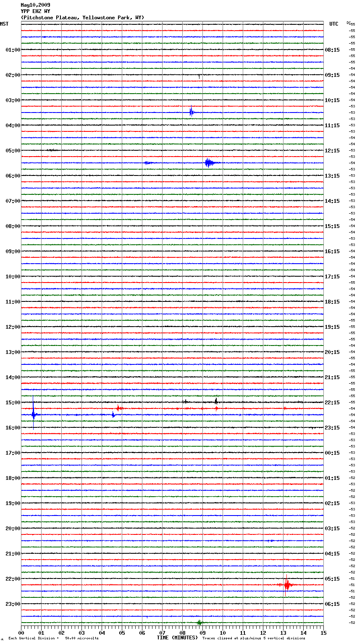357x644 pixels.
Task: Click the 14:15 UTC time label
Action: click(332, 201)
